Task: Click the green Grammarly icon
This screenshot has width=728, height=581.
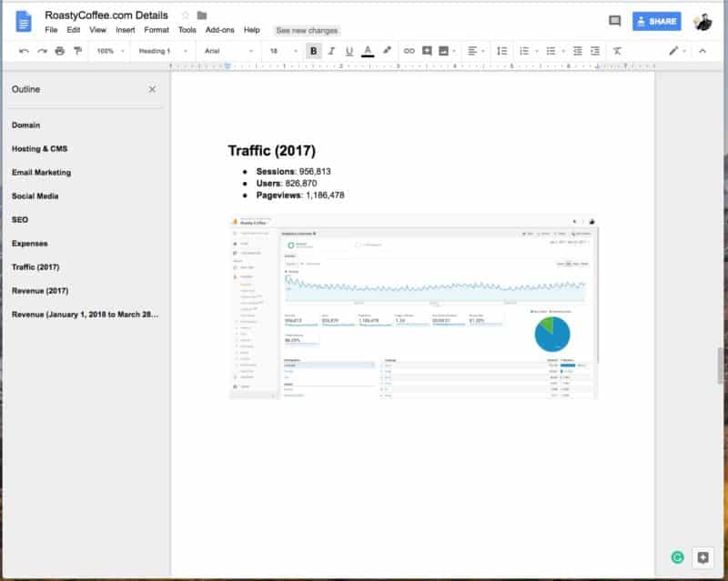Action: [x=677, y=557]
